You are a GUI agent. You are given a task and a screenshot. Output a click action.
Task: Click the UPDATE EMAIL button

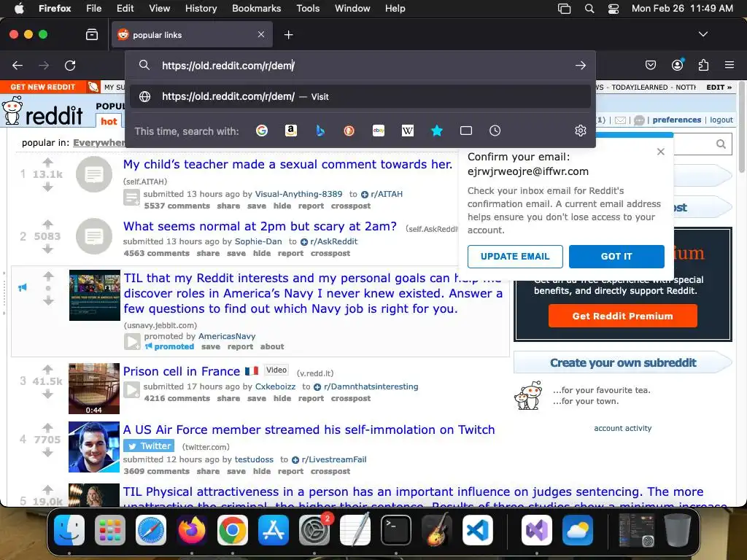(x=515, y=257)
